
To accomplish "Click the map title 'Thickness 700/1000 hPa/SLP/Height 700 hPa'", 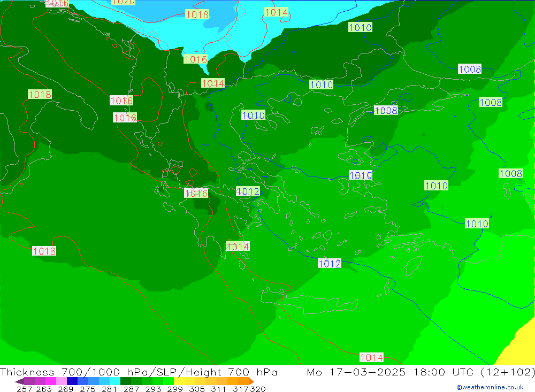I will pos(139,372).
